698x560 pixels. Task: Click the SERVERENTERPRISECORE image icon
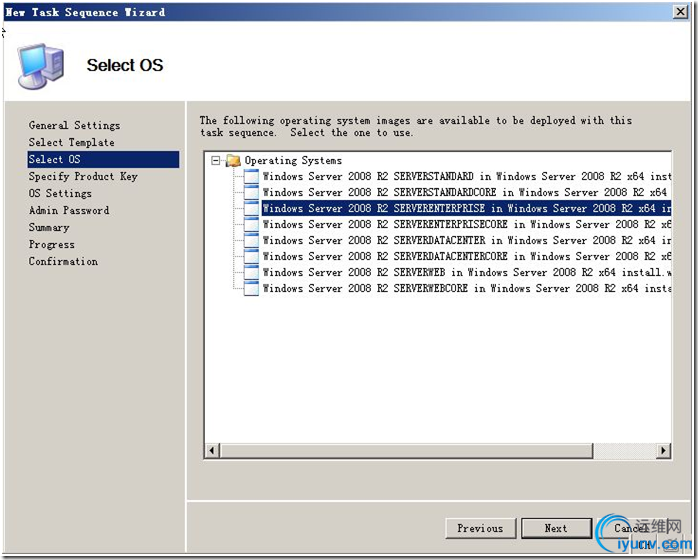point(251,224)
